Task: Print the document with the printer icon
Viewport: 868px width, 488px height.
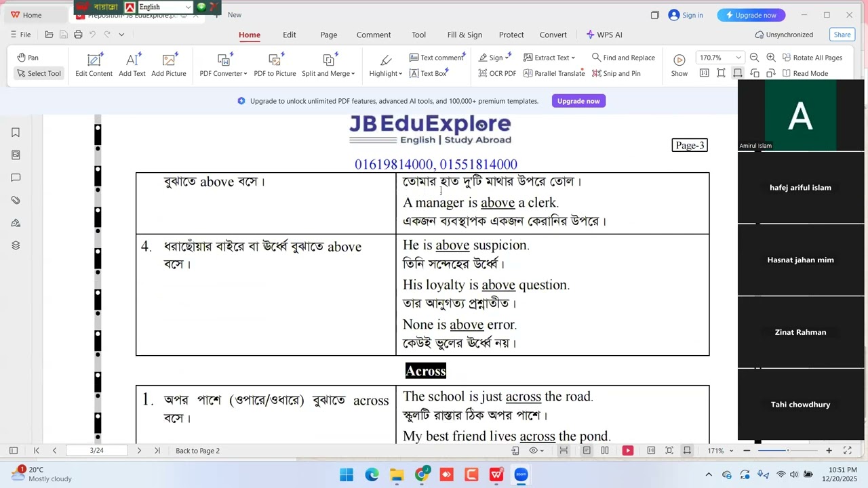Action: click(x=78, y=35)
